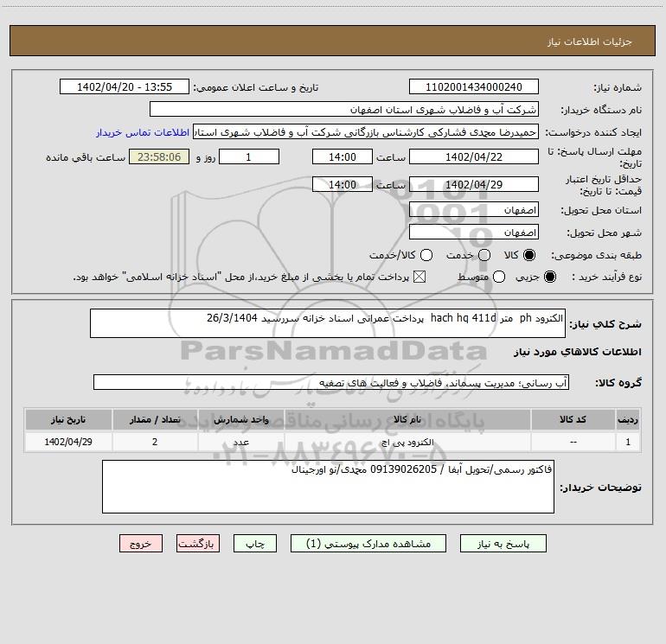666x644 pixels.
Task: Click the چاپ print button
Action: point(255,544)
